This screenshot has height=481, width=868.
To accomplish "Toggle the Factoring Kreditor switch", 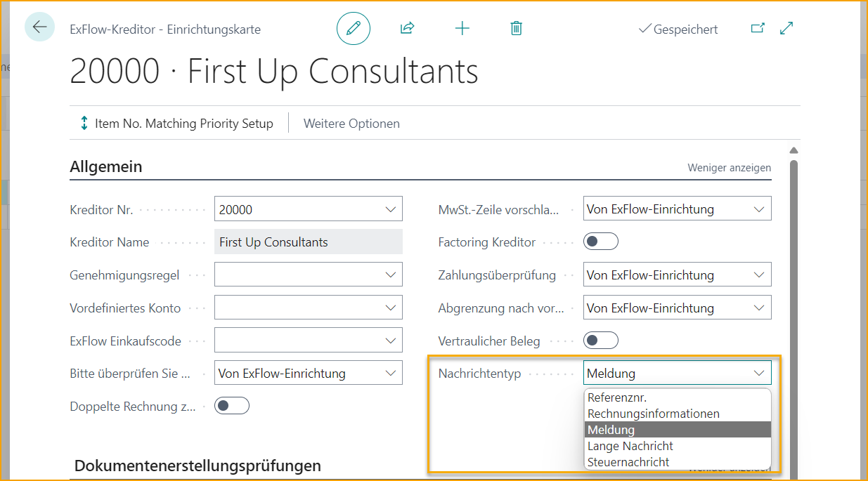I will 601,242.
